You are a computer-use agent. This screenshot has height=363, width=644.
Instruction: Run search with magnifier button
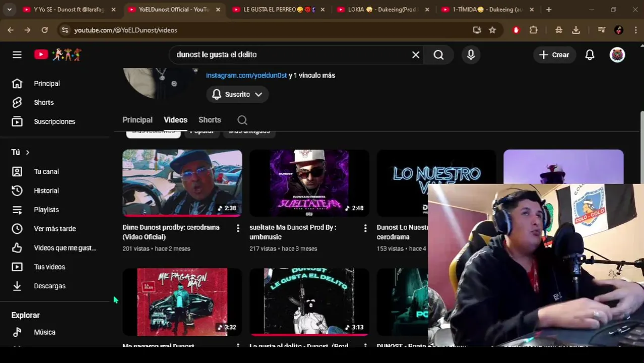439,55
